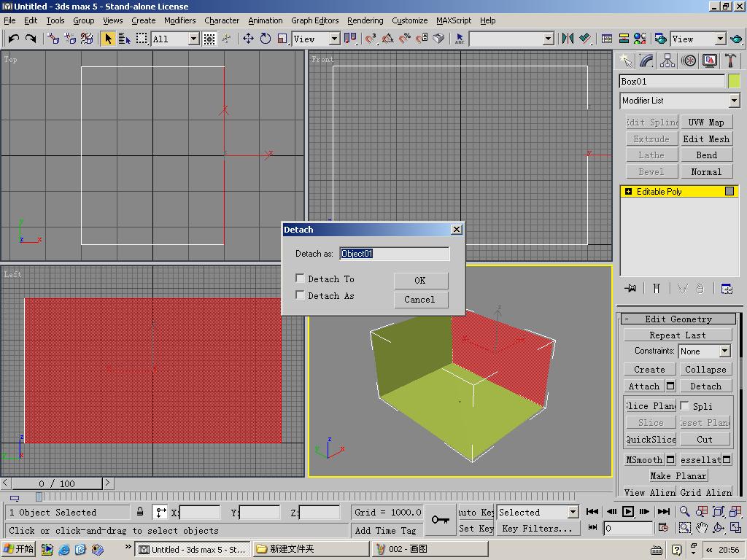Viewport: 747px width, 560px height.
Task: Click the large key icon to set keys
Action: (x=440, y=520)
